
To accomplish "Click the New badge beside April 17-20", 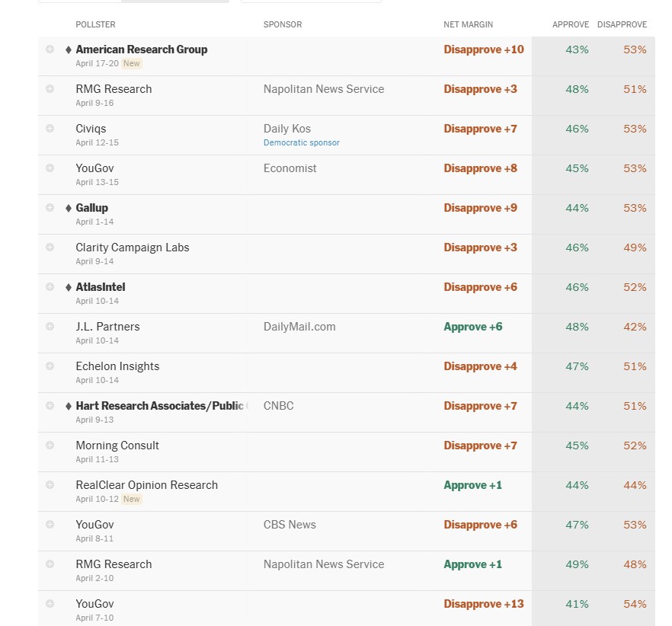I will click(x=132, y=63).
